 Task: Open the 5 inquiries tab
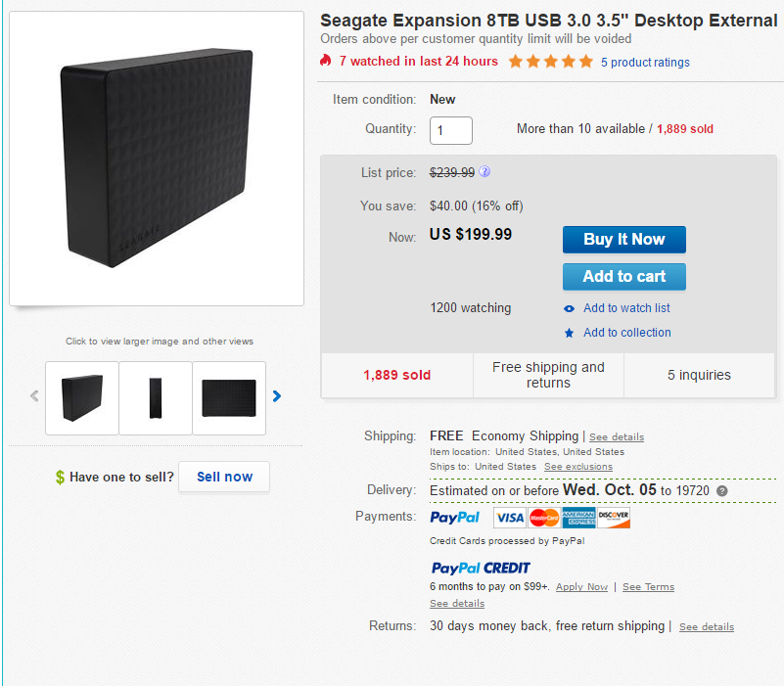[699, 375]
